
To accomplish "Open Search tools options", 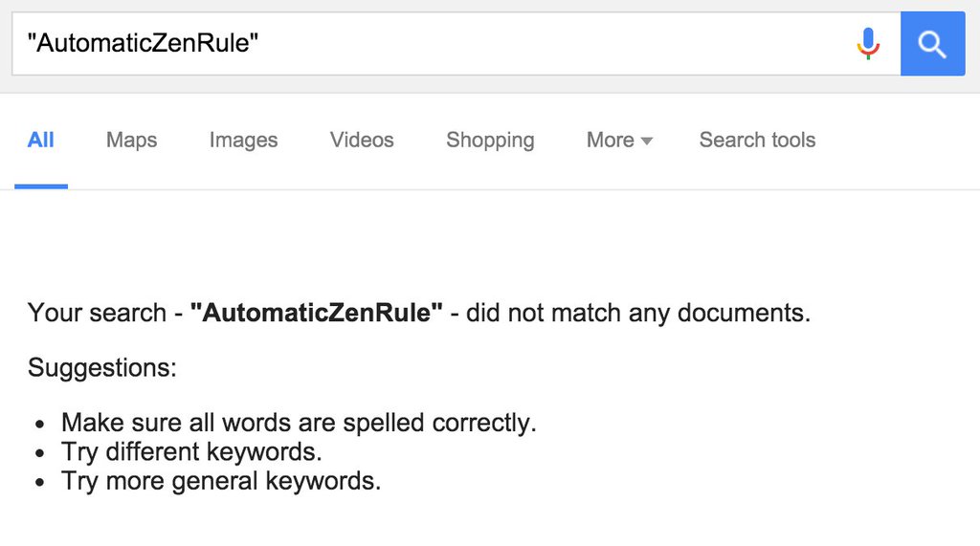I will pyautogui.click(x=757, y=140).
